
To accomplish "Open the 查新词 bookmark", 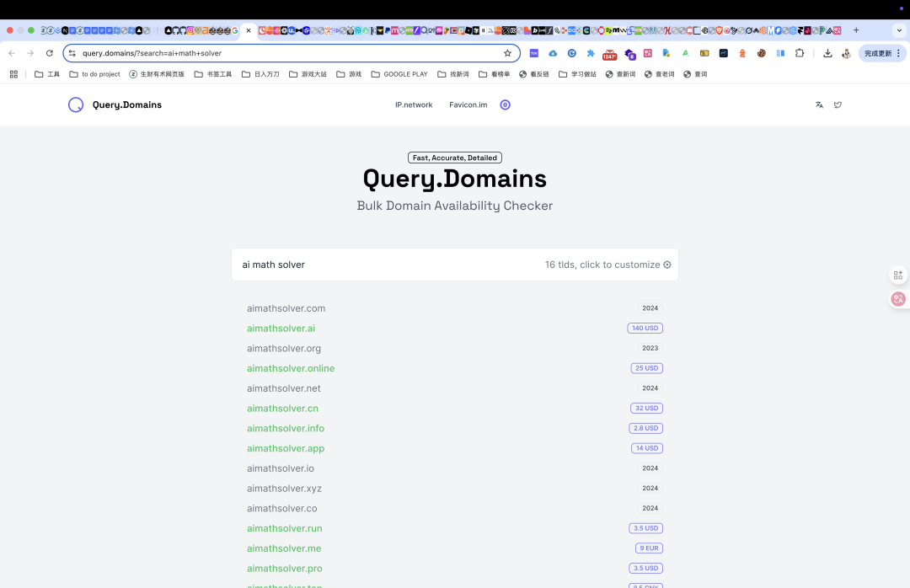I will click(x=620, y=74).
